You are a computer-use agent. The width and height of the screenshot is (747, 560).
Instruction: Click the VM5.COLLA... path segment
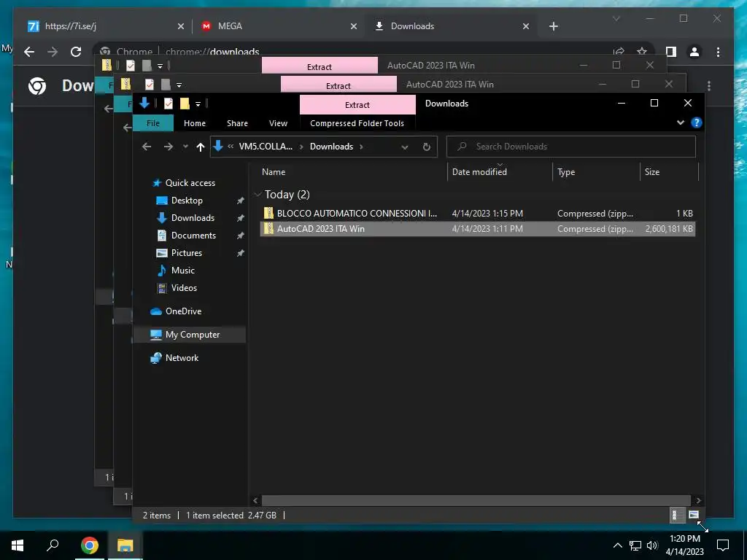point(266,147)
